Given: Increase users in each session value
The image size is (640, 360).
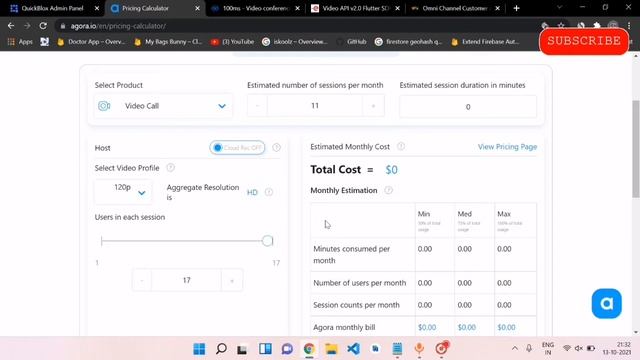Looking at the screenshot, I should click(x=232, y=280).
